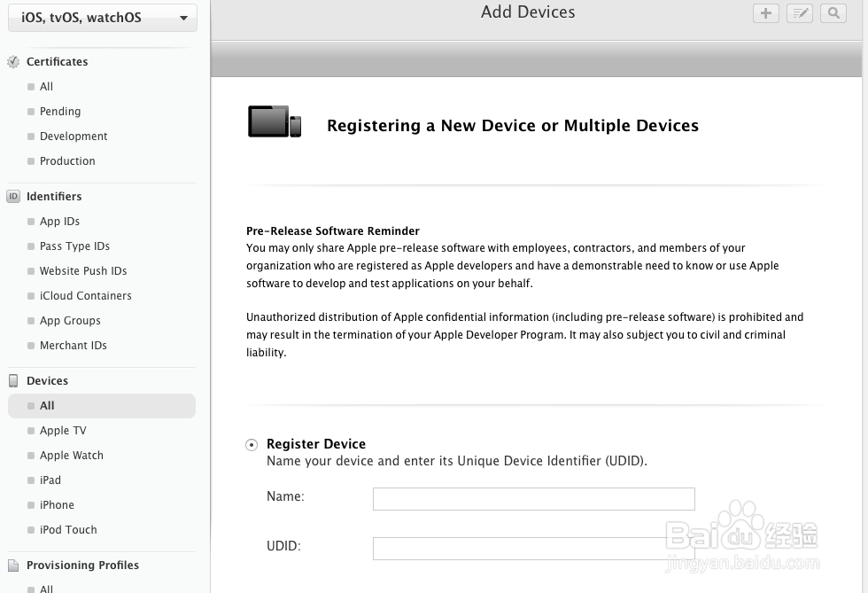Click the iPad and iPhone devices image
The height and width of the screenshot is (593, 868).
(275, 121)
